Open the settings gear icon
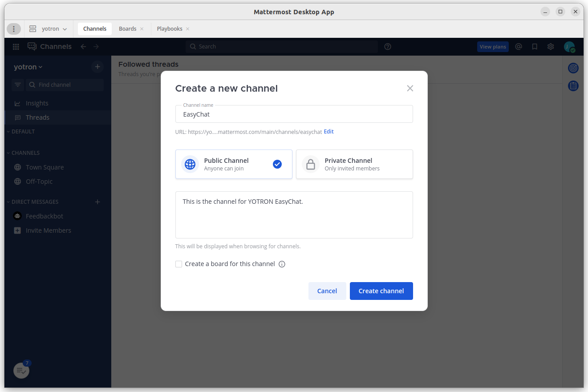The height and width of the screenshot is (392, 588). pyautogui.click(x=551, y=47)
